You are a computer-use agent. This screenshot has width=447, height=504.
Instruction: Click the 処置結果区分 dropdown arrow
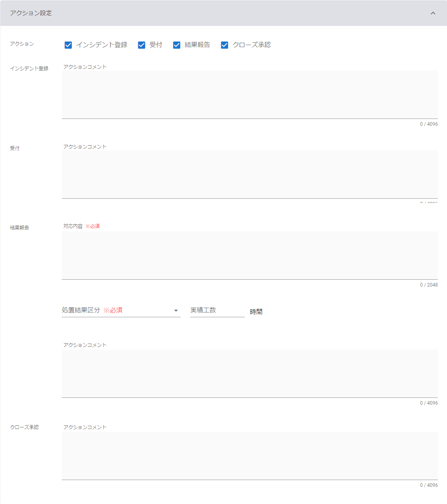point(176,311)
